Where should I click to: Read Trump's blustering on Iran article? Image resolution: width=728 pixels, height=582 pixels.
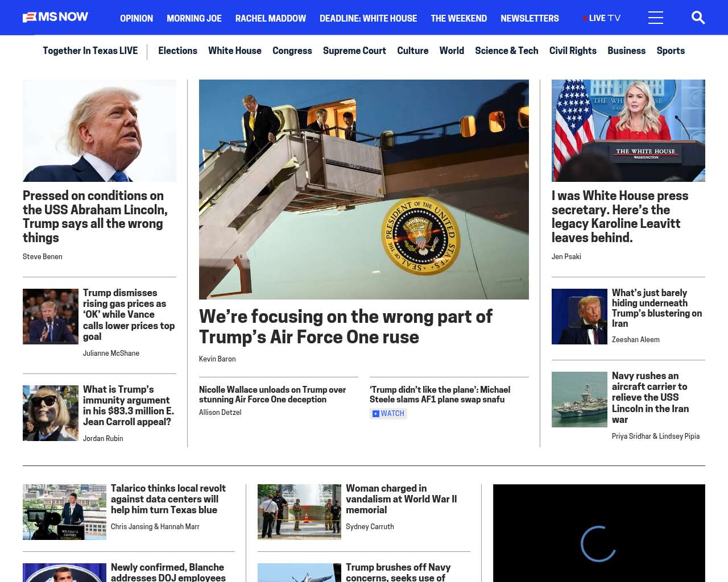coord(657,308)
